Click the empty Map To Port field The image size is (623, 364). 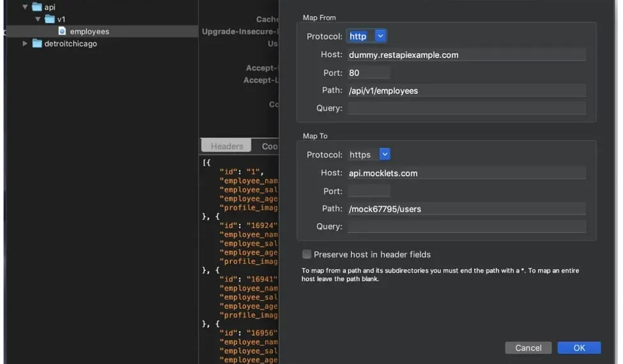[369, 191]
